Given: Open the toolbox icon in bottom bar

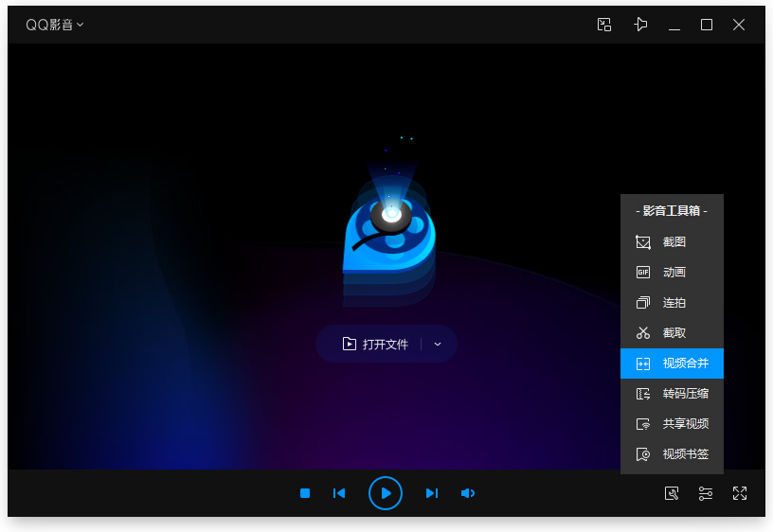Looking at the screenshot, I should (672, 493).
